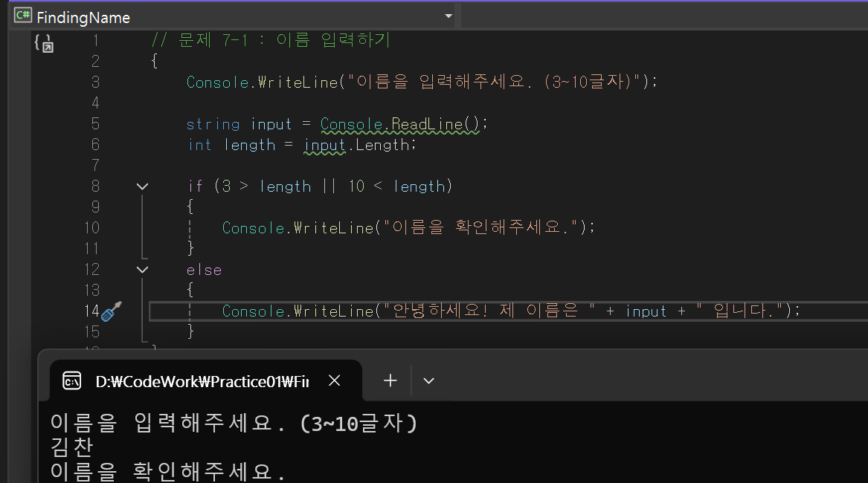The height and width of the screenshot is (483, 868).
Task: Open the screwdriver quick actions icon on line 14
Action: coord(112,311)
